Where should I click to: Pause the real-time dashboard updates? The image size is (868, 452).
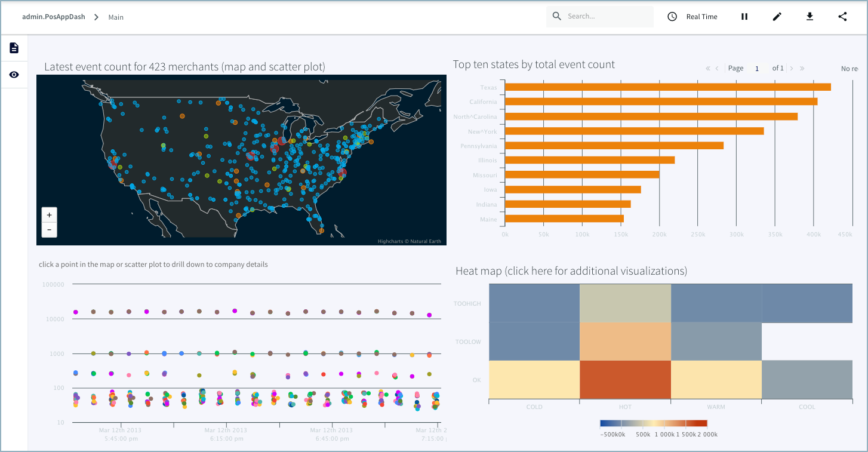[x=744, y=17]
